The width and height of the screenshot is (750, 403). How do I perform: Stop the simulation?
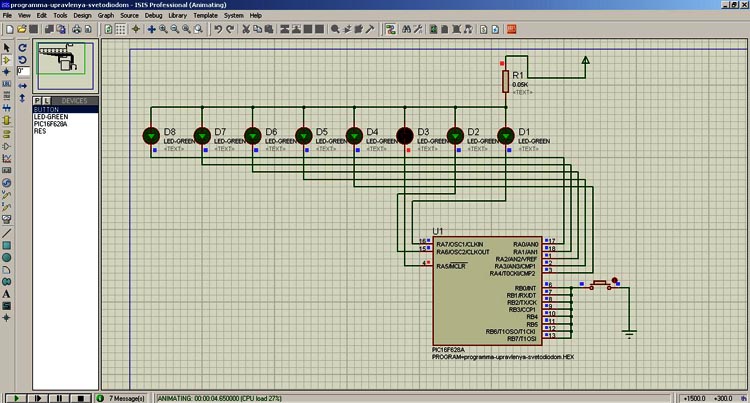pos(82,398)
